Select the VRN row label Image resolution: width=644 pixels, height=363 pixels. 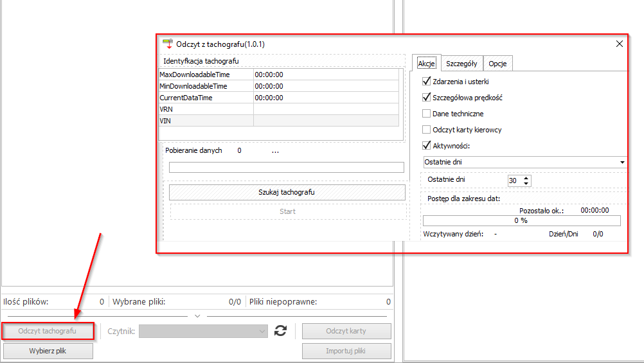[166, 109]
